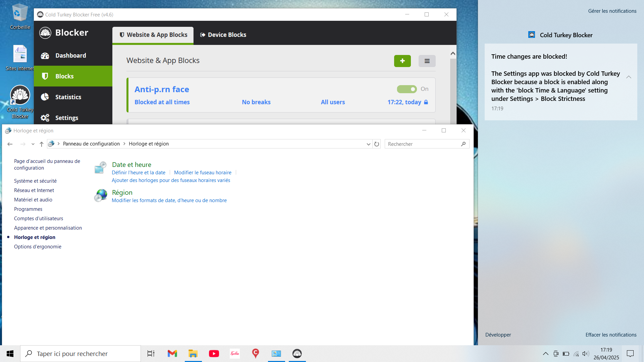Viewport: 644px width, 362px height.
Task: Open the Windows Start menu
Action: coord(10,354)
